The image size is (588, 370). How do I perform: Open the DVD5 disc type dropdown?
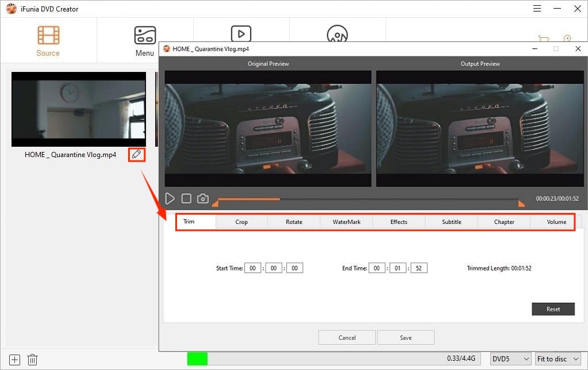point(510,359)
